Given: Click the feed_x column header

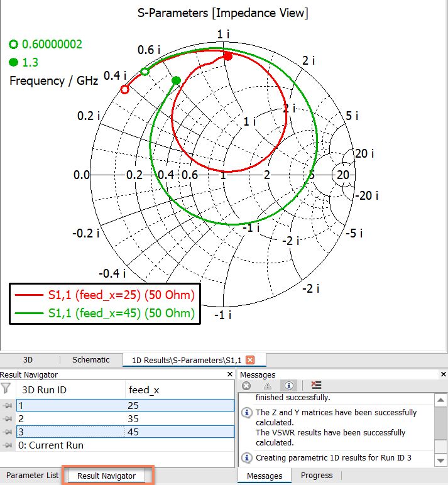Looking at the screenshot, I should [180, 390].
